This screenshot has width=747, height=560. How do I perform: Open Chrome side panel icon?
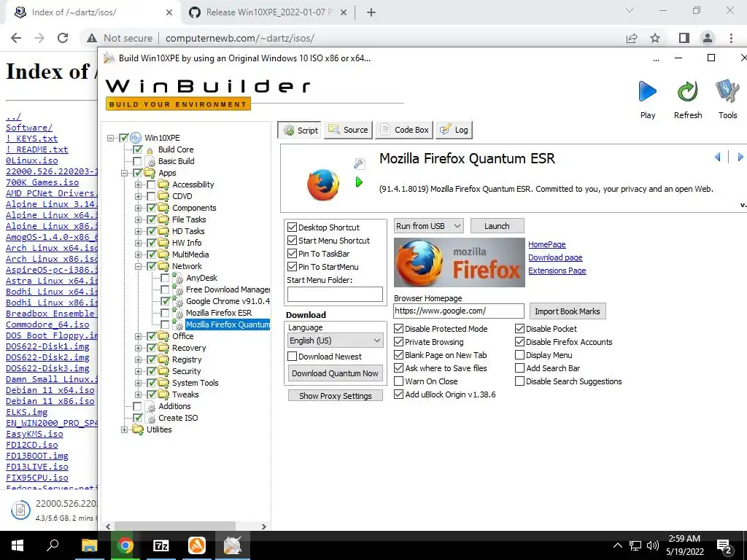click(x=684, y=38)
